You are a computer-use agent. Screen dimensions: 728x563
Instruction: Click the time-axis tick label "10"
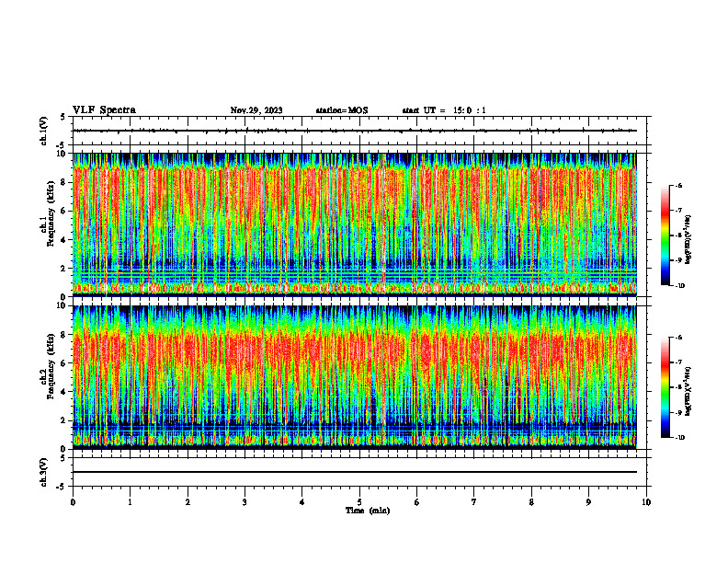tap(646, 502)
